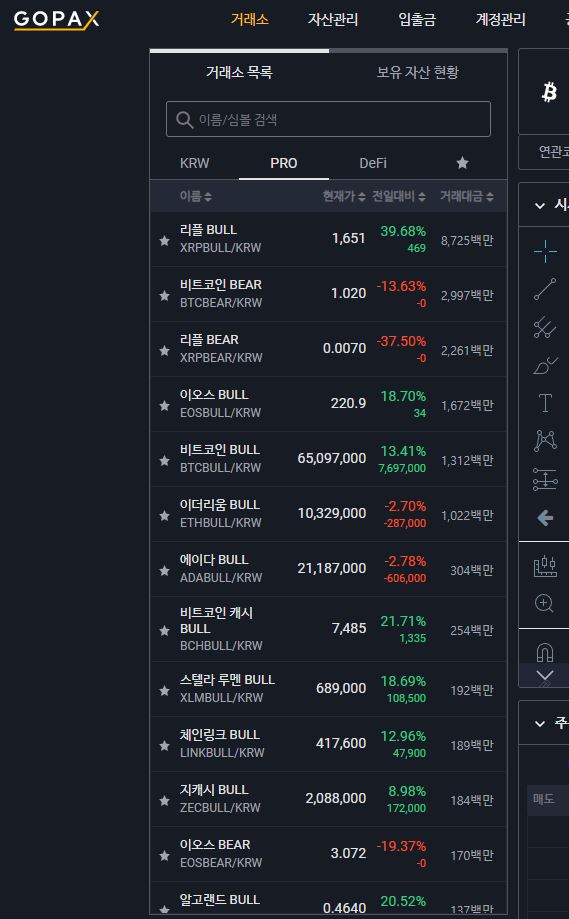Favorite EOSBEAR/KRW with its star

point(165,856)
